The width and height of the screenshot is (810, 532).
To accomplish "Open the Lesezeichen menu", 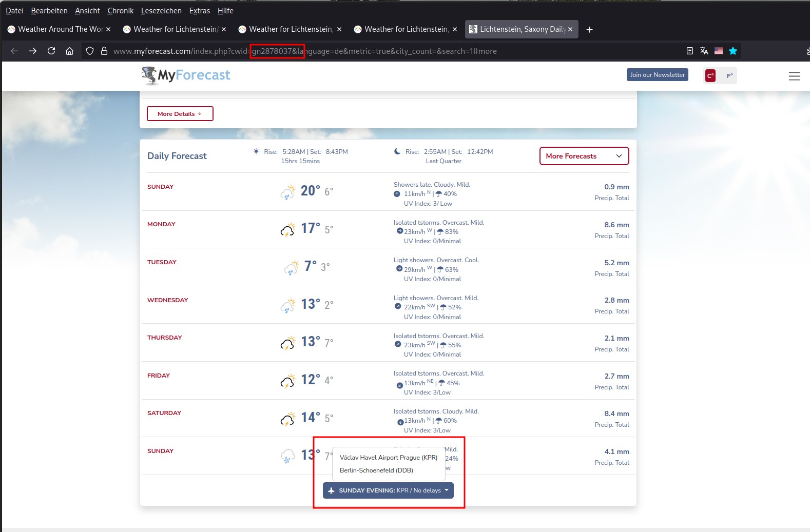I will coord(161,10).
